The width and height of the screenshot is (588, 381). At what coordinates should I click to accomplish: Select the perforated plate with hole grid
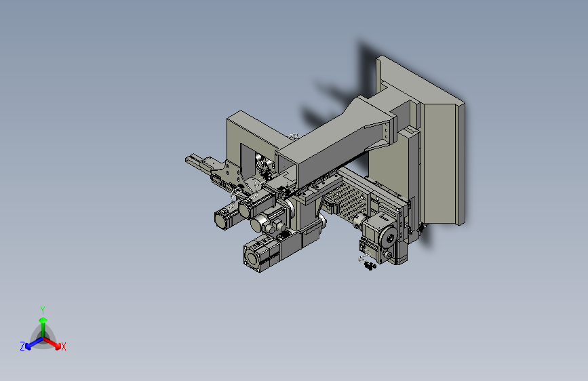(x=347, y=202)
